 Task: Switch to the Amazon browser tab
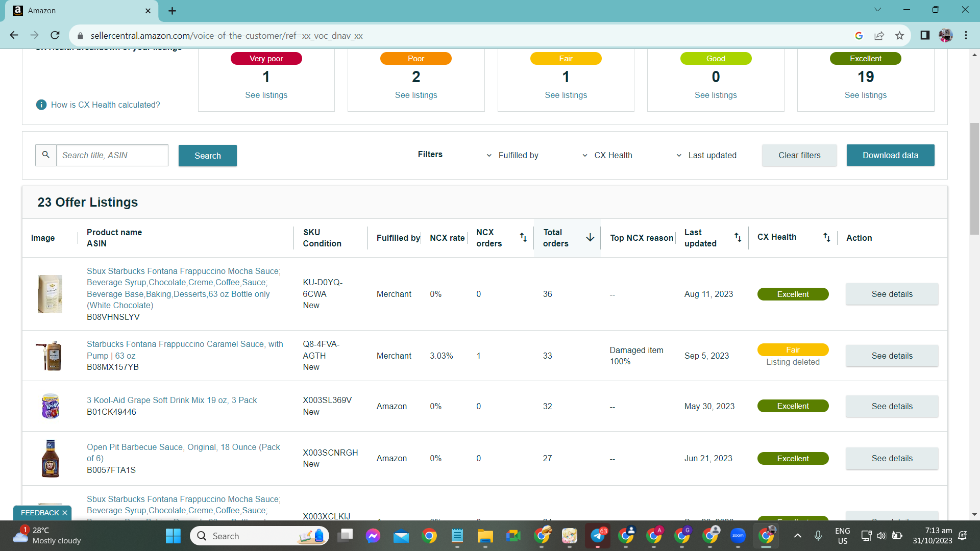82,11
